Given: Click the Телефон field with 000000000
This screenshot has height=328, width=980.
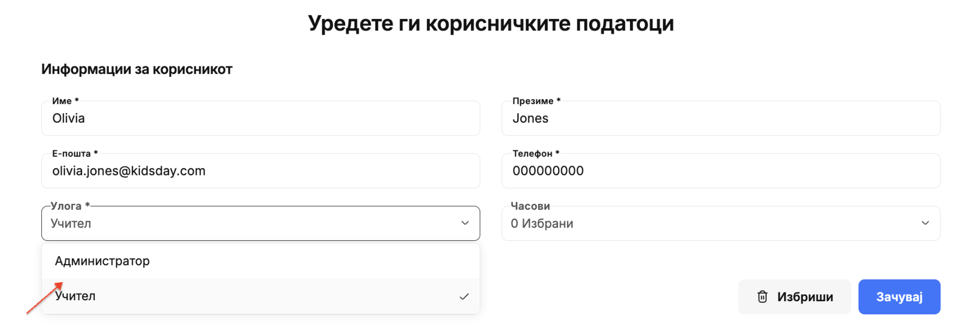Looking at the screenshot, I should pyautogui.click(x=721, y=171).
